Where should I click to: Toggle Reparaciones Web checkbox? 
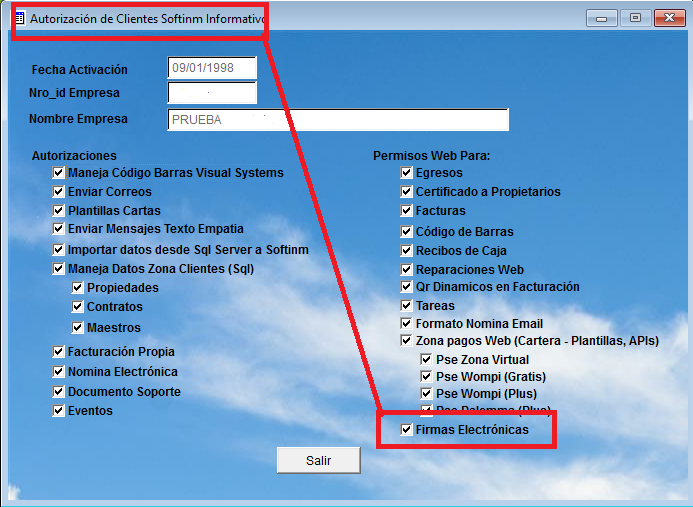pos(406,269)
